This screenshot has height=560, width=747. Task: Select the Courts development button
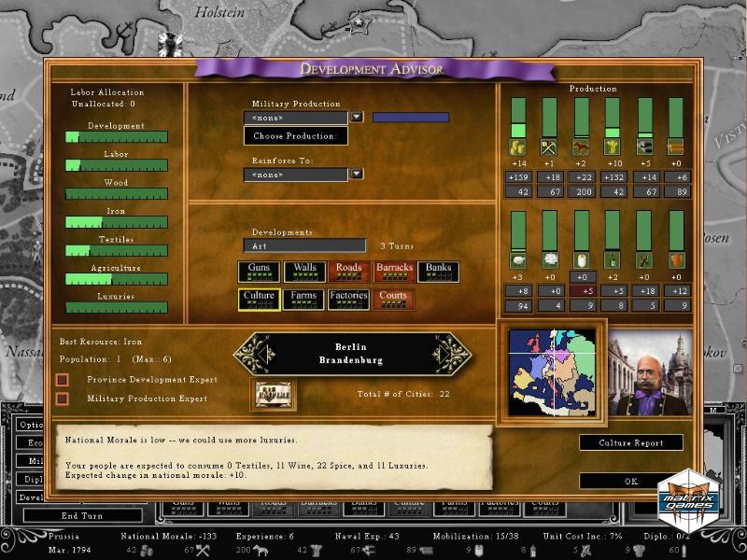click(x=393, y=300)
